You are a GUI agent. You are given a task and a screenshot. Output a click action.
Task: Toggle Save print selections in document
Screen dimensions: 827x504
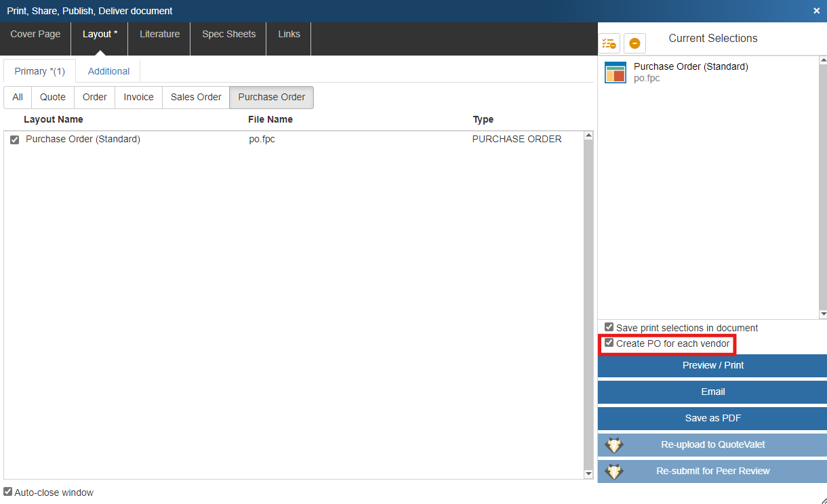coord(609,327)
